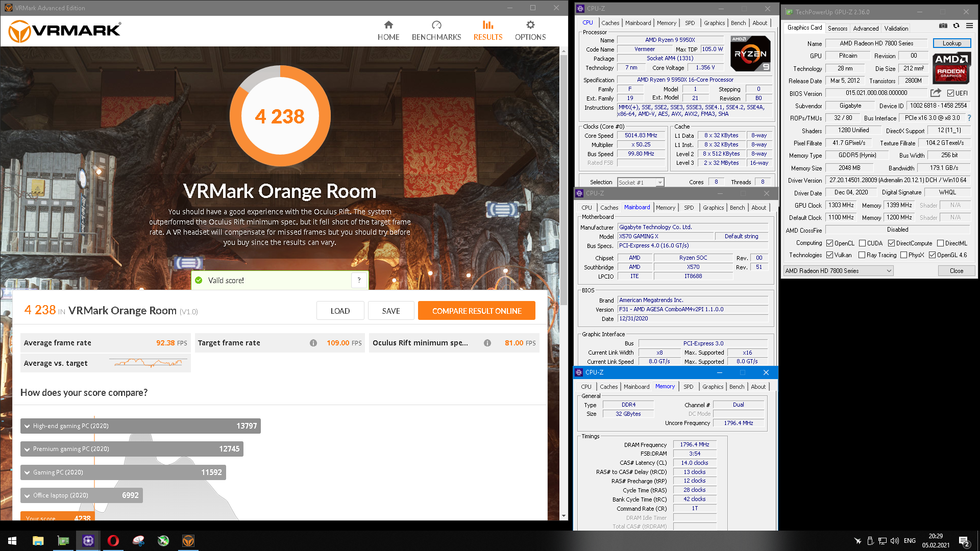
Task: Open Graphics tab in middle CPU-Z window
Action: tap(713, 208)
